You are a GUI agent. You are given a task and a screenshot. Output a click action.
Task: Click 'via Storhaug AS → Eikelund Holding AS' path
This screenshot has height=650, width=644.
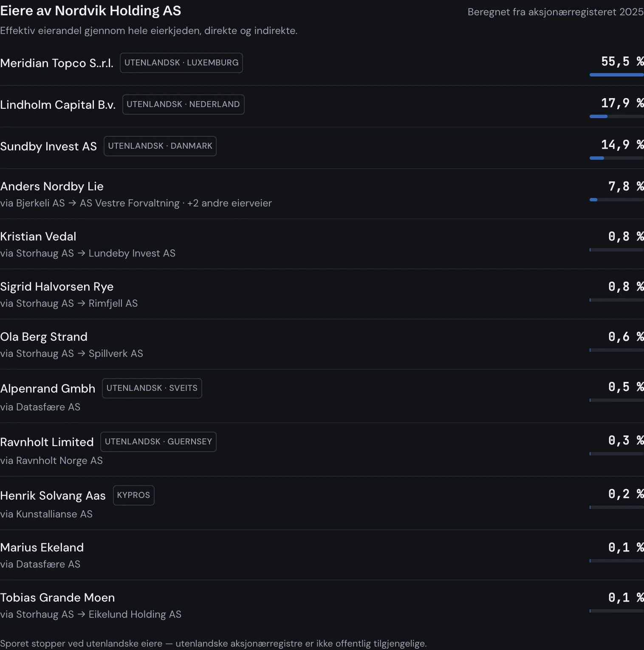coord(90,614)
